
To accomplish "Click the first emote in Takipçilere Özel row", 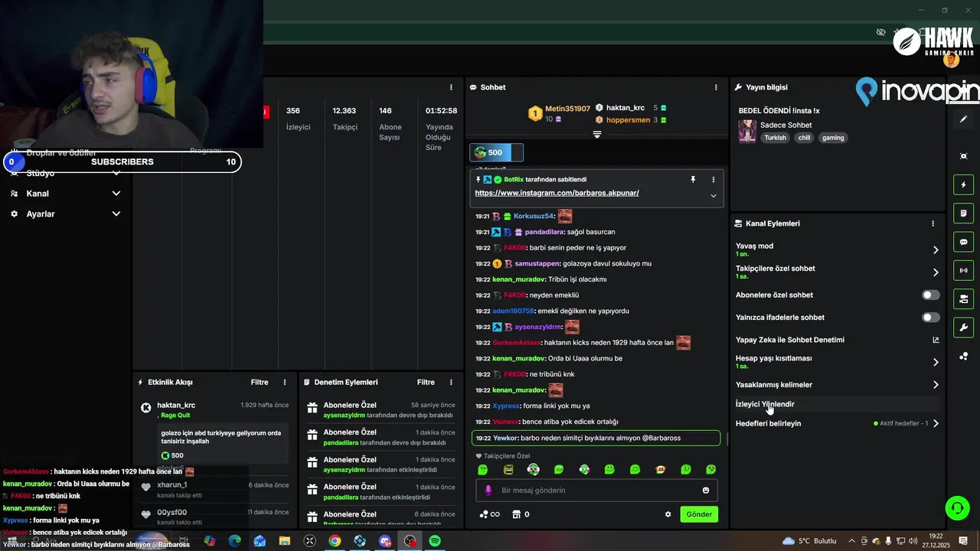I will pyautogui.click(x=482, y=469).
